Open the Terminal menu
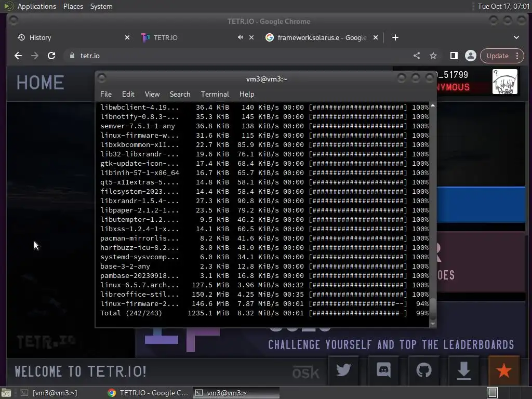 tap(215, 94)
